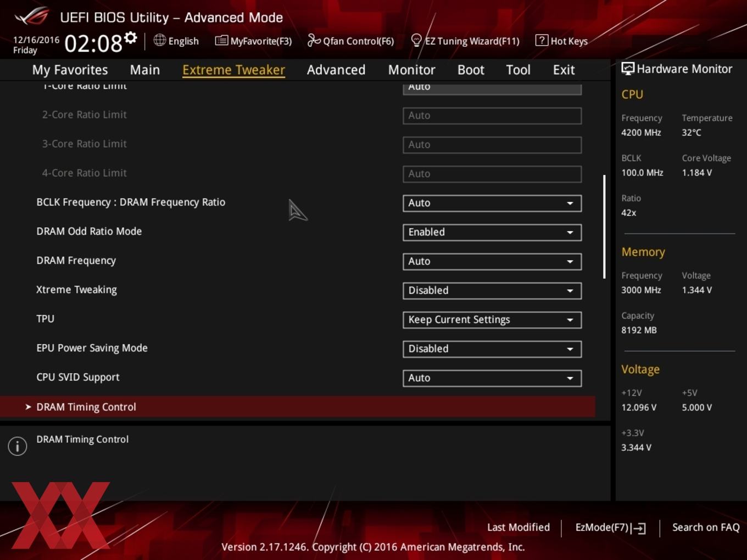Open Qfan Control(F6)
This screenshot has height=560, width=747.
point(350,41)
